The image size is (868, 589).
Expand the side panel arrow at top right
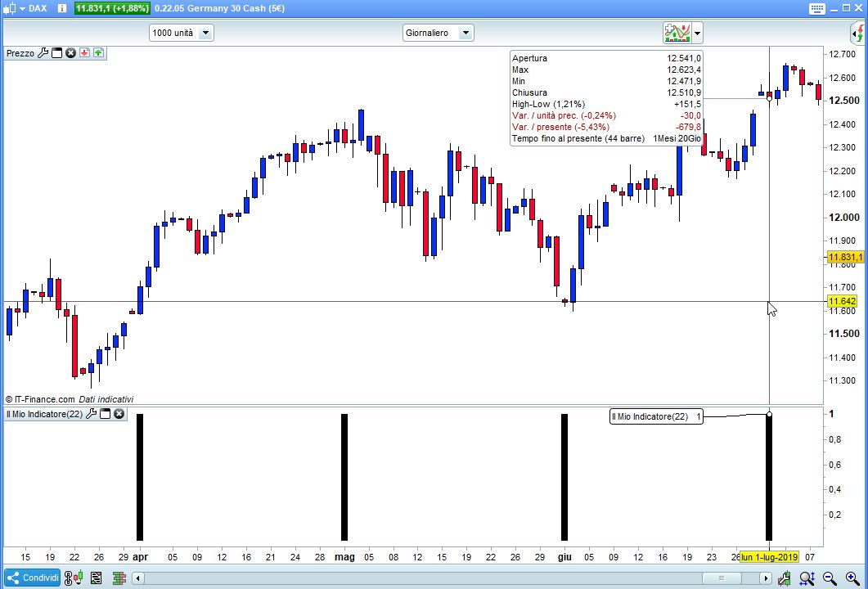coord(859,34)
